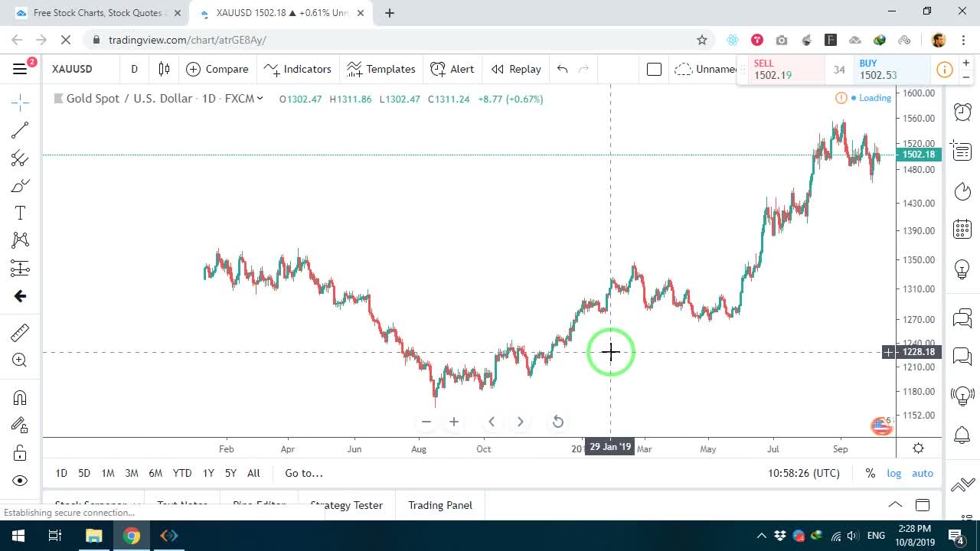Toggle auto scale mode
This screenshot has height=551, width=980.
pyautogui.click(x=923, y=473)
